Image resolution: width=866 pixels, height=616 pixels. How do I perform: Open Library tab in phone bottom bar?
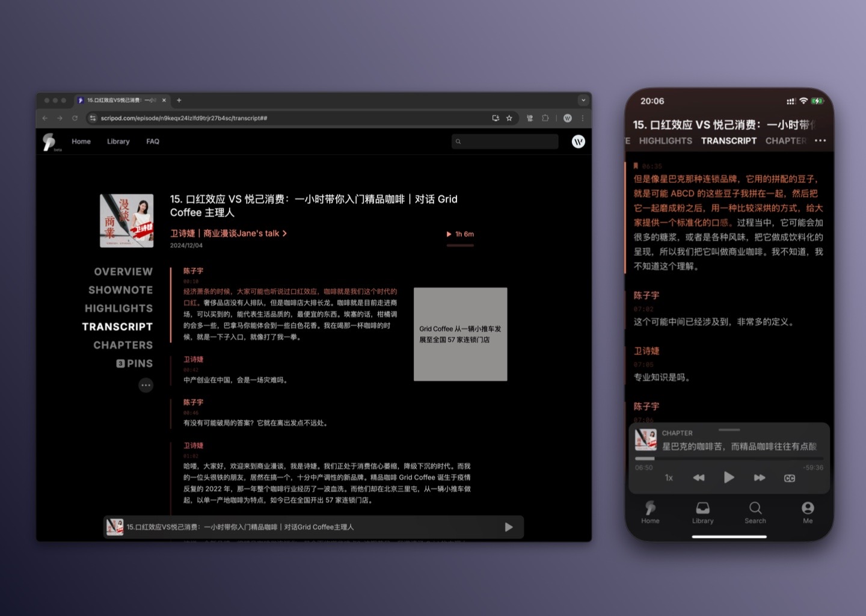point(702,513)
